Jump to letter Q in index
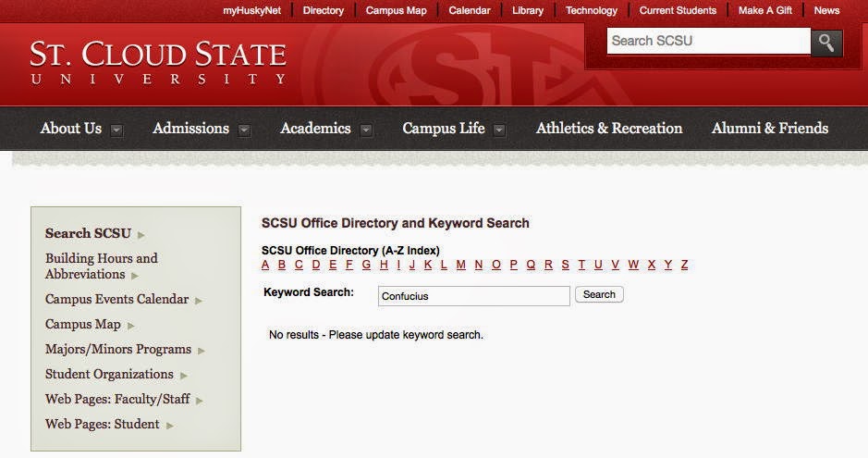 (531, 265)
